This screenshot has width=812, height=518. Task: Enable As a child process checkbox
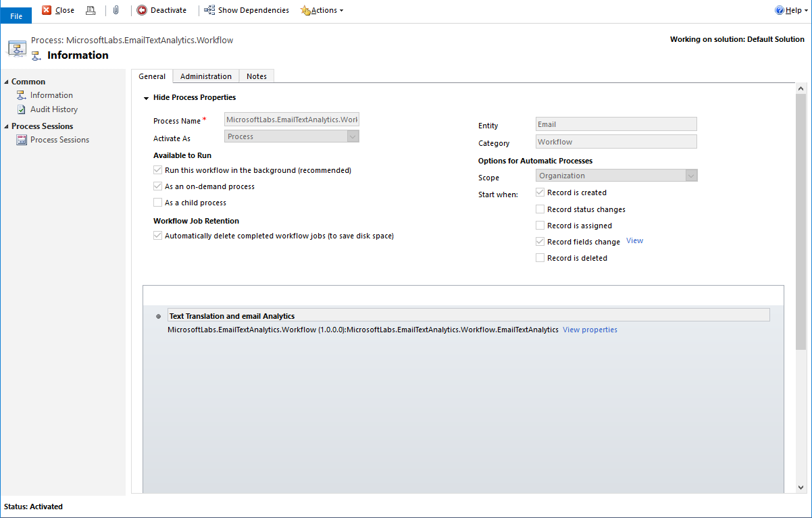158,203
